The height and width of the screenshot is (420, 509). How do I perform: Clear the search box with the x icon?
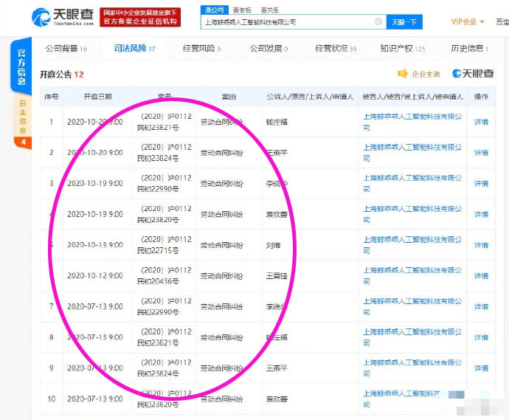pos(378,21)
